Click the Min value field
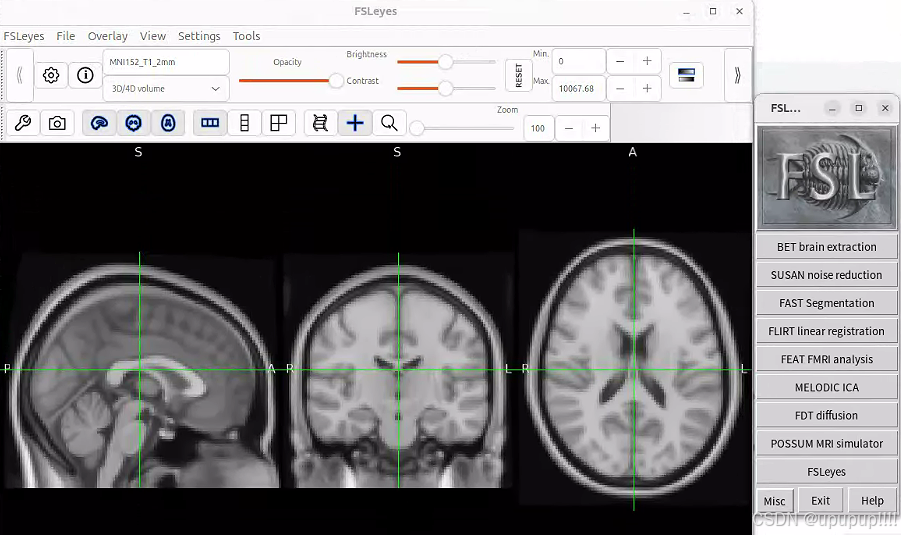901x535 pixels. [x=579, y=61]
